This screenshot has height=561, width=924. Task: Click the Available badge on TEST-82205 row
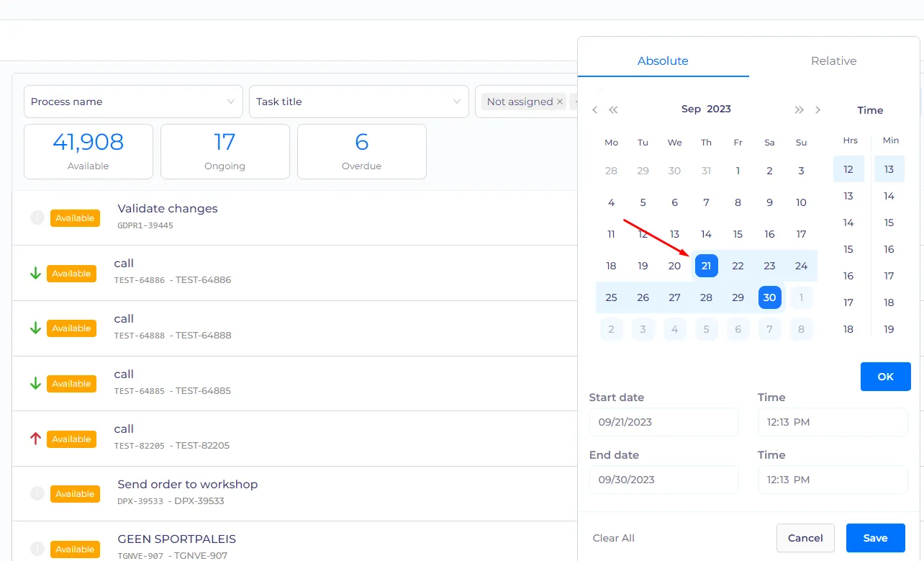tap(71, 439)
